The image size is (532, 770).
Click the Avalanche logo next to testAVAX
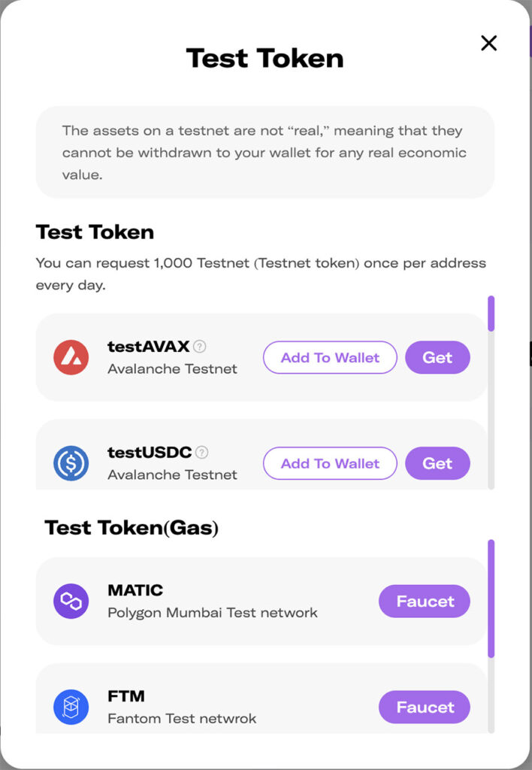click(70, 356)
